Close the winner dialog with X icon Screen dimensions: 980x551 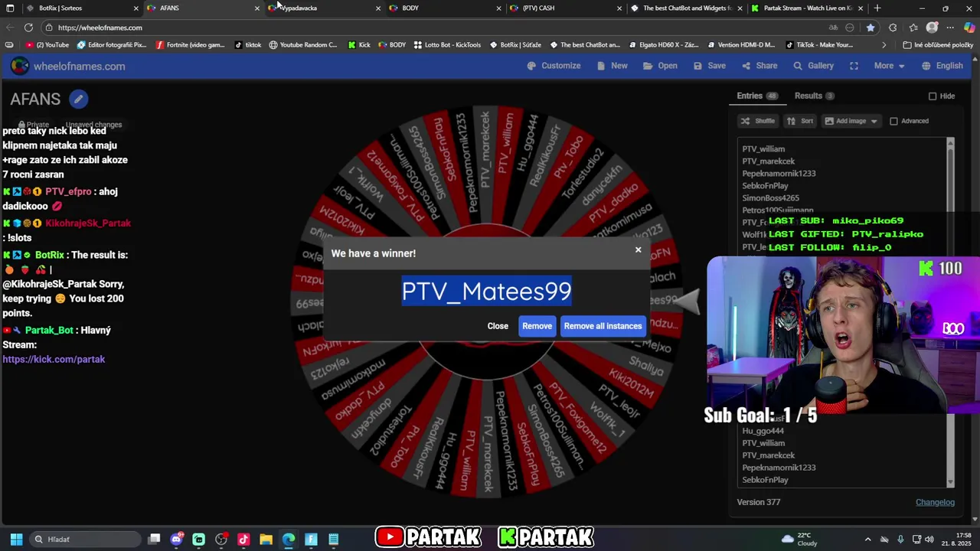[638, 249]
